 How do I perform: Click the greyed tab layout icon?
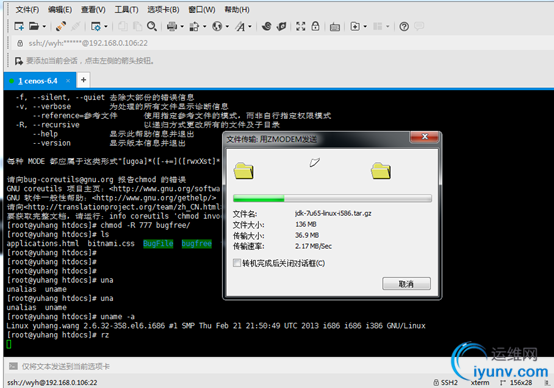(378, 26)
